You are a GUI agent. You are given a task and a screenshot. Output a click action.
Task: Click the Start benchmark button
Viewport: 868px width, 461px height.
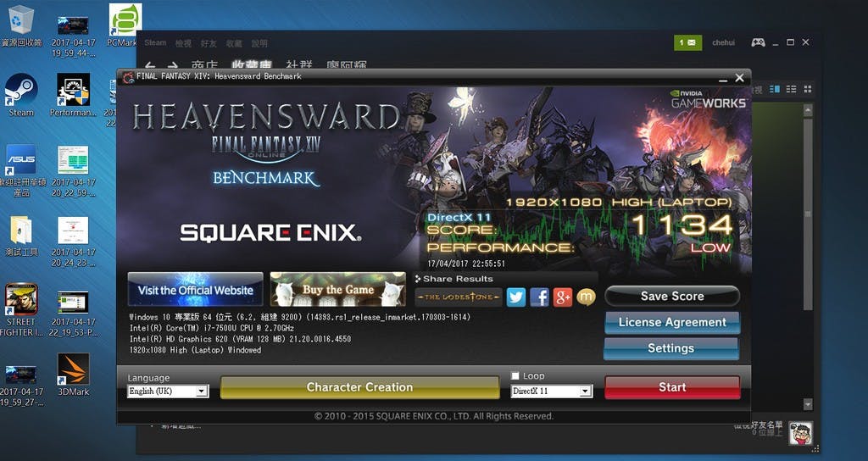pos(672,387)
